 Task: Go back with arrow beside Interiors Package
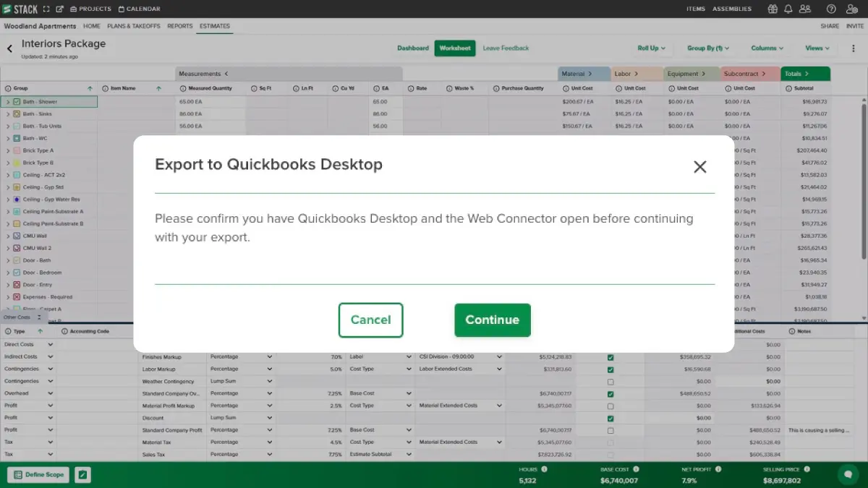(9, 48)
